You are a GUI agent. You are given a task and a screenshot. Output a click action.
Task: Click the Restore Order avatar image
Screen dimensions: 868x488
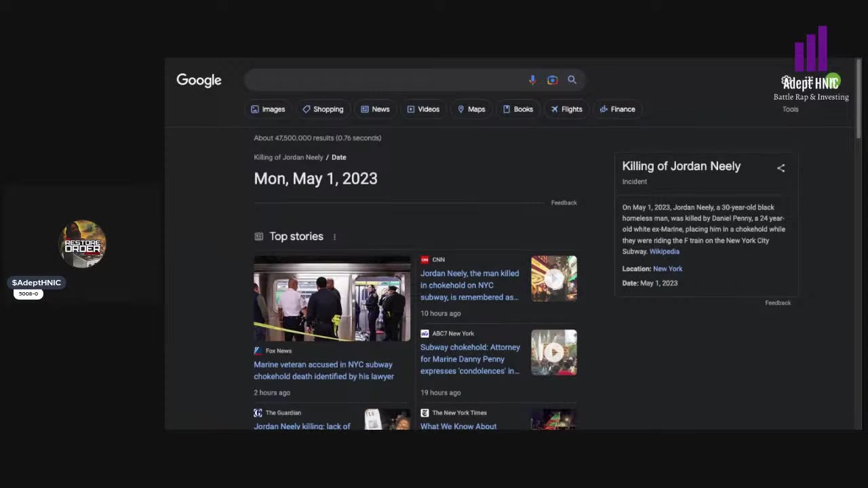coord(83,244)
